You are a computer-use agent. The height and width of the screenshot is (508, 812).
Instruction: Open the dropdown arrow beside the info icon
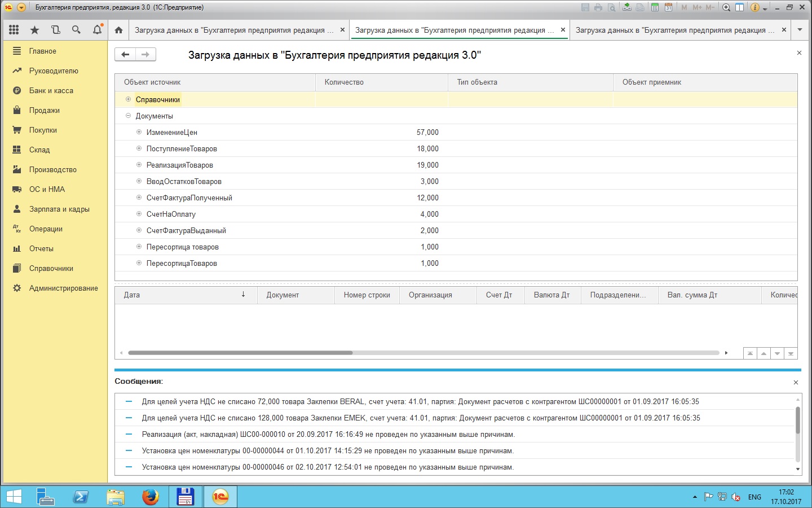click(x=765, y=8)
